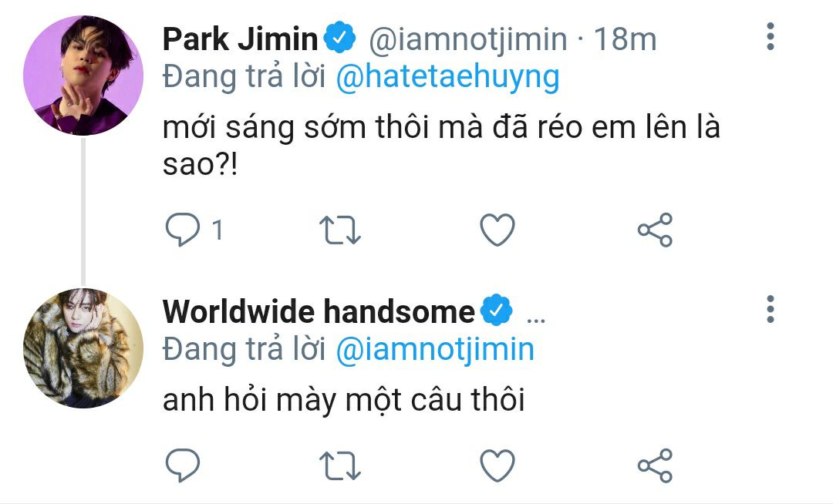Image resolution: width=833 pixels, height=504 pixels.
Task: Open the Park Jimin display name
Action: pyautogui.click(x=240, y=39)
